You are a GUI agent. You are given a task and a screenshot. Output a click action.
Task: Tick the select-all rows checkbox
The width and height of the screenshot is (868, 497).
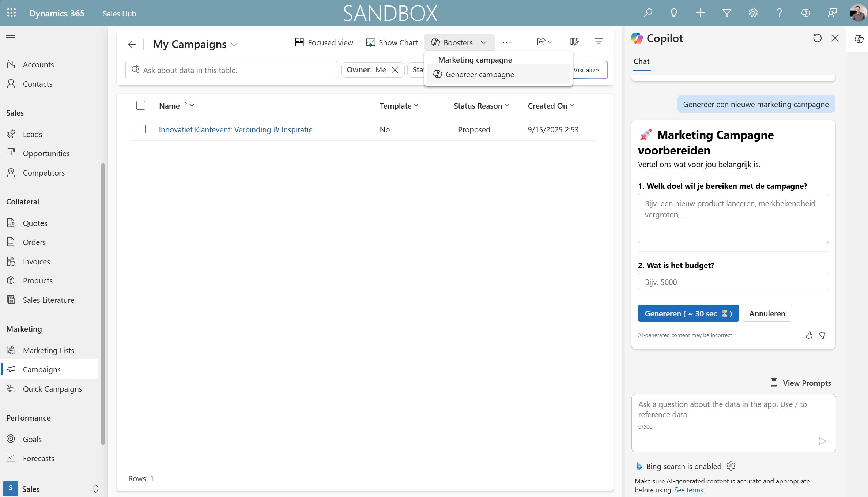coord(141,106)
